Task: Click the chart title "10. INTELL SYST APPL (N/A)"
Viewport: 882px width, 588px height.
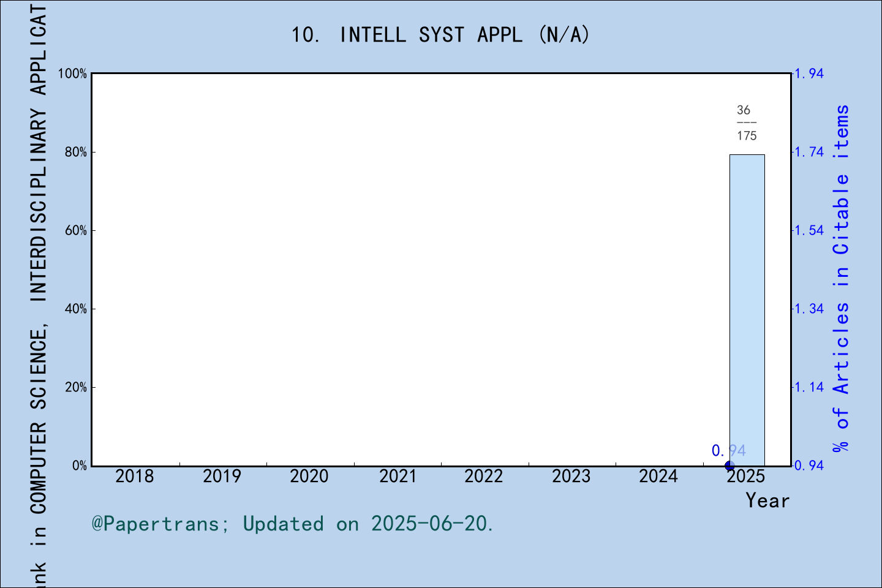Action: click(x=440, y=35)
